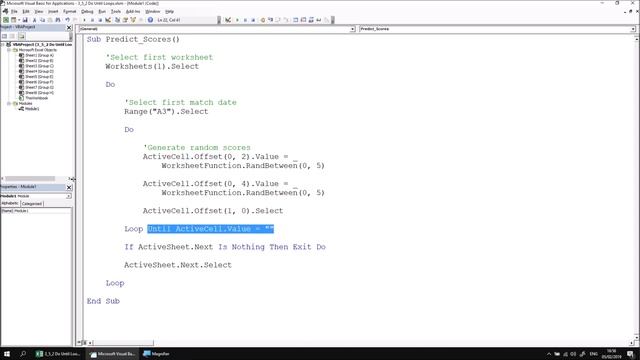Open the Properties Window toolbar icon
640x360 pixels.
[125, 20]
